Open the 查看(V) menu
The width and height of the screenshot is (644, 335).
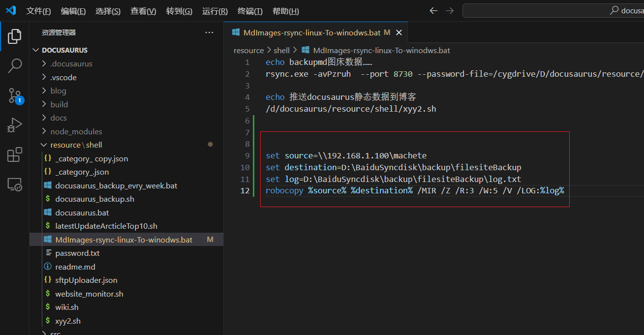[x=143, y=11]
